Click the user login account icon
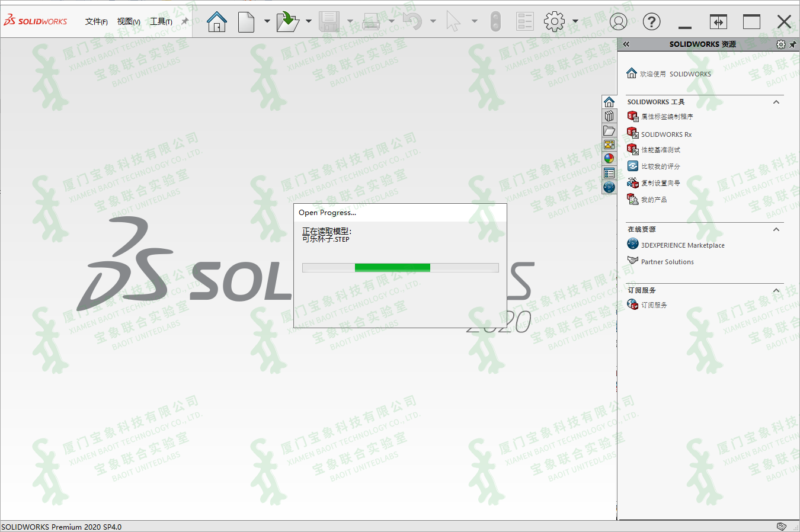The height and width of the screenshot is (532, 800). (x=618, y=22)
